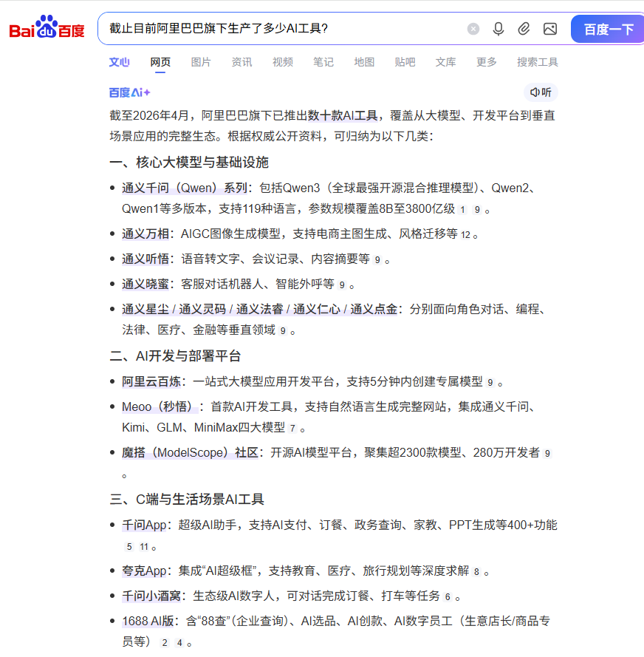This screenshot has height=657, width=644.
Task: Open the 通义万相 highlighted link
Action: [x=145, y=234]
